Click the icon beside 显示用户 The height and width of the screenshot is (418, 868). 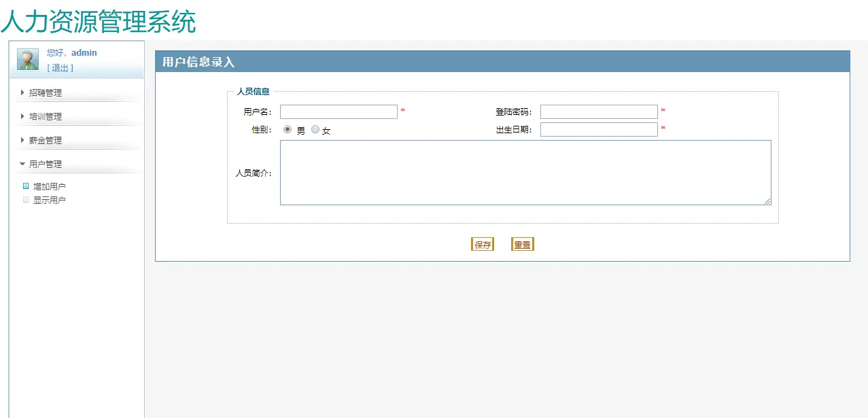pos(25,199)
